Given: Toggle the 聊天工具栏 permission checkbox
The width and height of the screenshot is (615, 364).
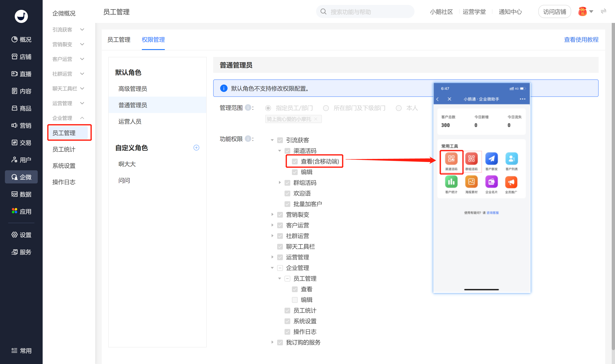Looking at the screenshot, I should point(280,246).
